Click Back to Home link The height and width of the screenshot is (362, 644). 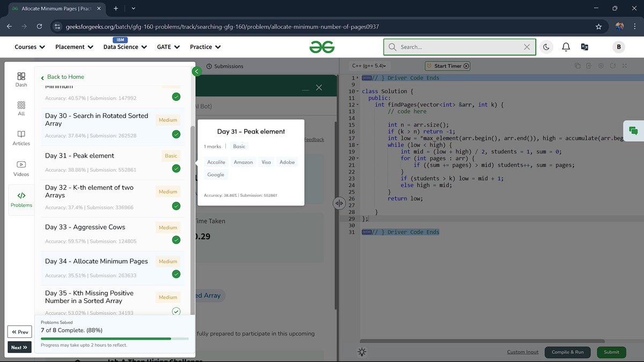pos(62,77)
